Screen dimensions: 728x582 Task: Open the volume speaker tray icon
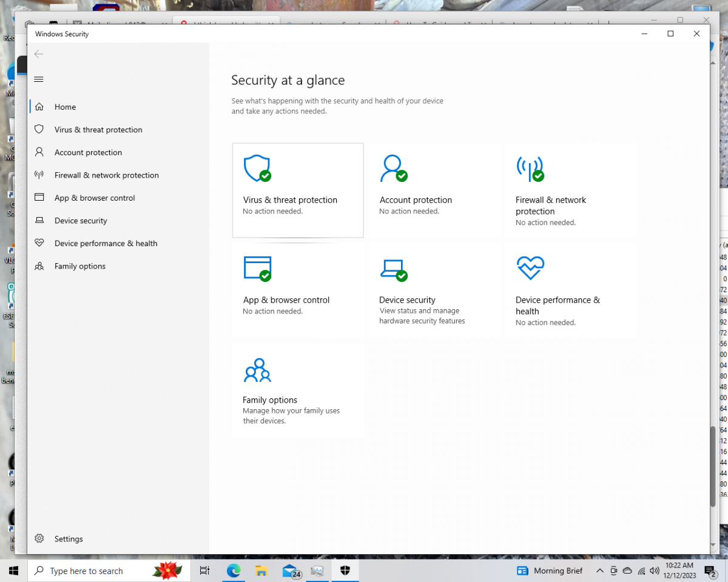[x=655, y=570]
